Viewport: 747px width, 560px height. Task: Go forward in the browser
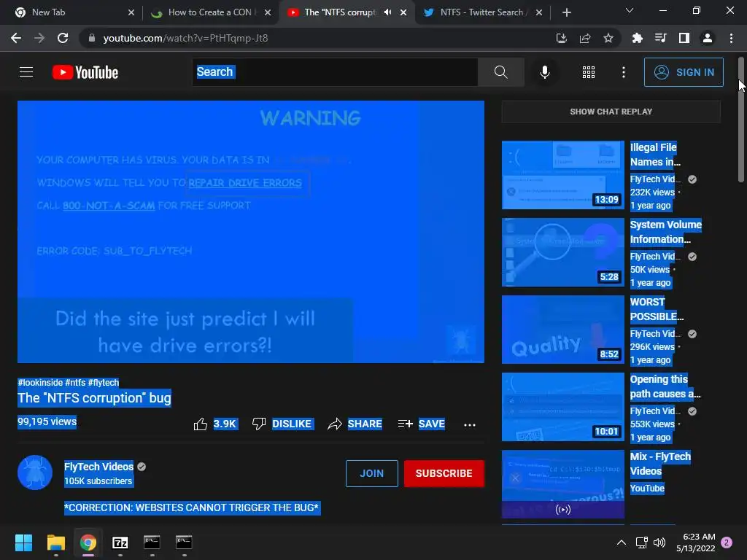pos(39,38)
